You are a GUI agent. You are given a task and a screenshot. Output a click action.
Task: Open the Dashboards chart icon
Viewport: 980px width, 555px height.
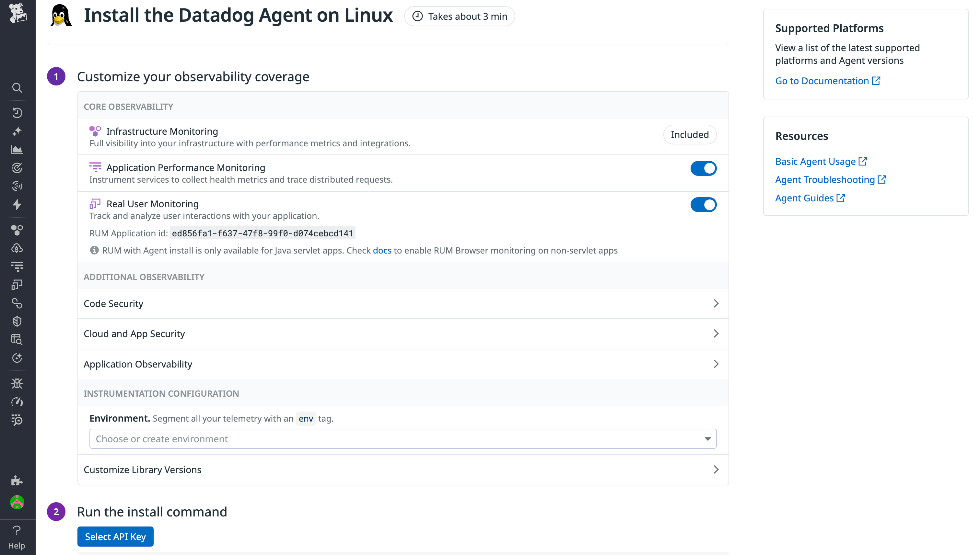(17, 149)
